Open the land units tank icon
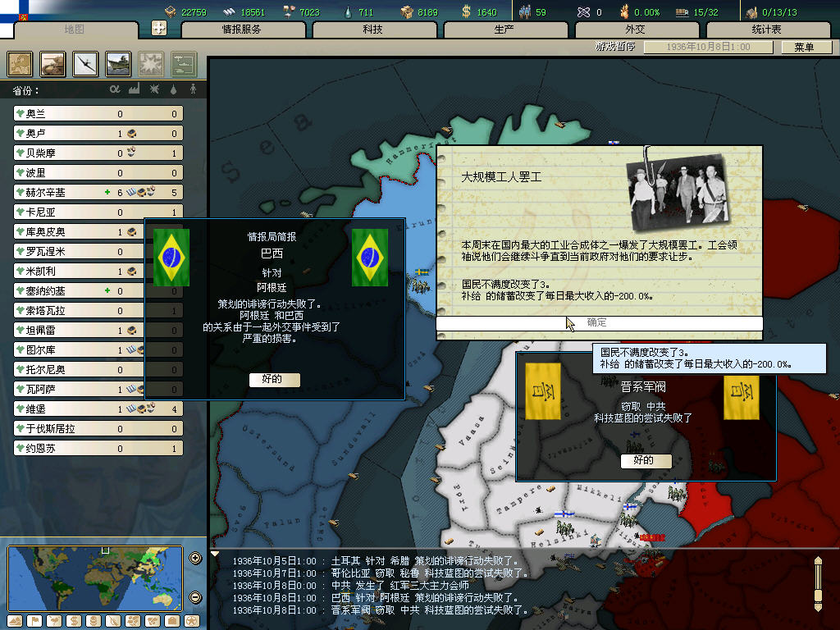The height and width of the screenshot is (630, 840). click(x=52, y=64)
